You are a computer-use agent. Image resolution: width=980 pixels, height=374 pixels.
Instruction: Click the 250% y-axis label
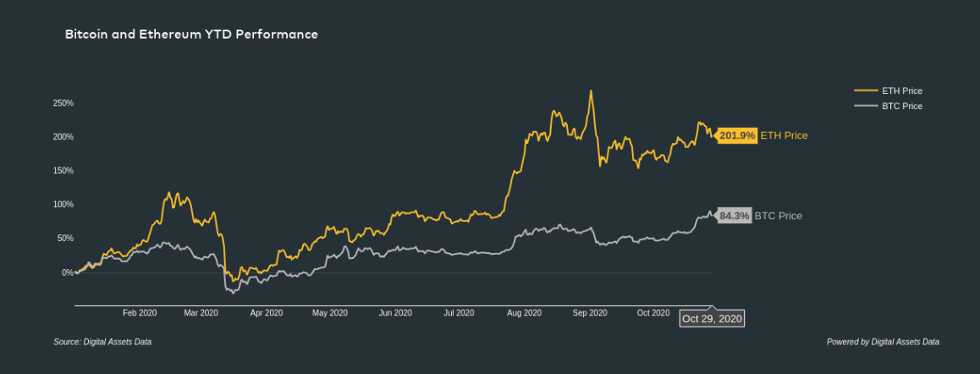pos(63,103)
